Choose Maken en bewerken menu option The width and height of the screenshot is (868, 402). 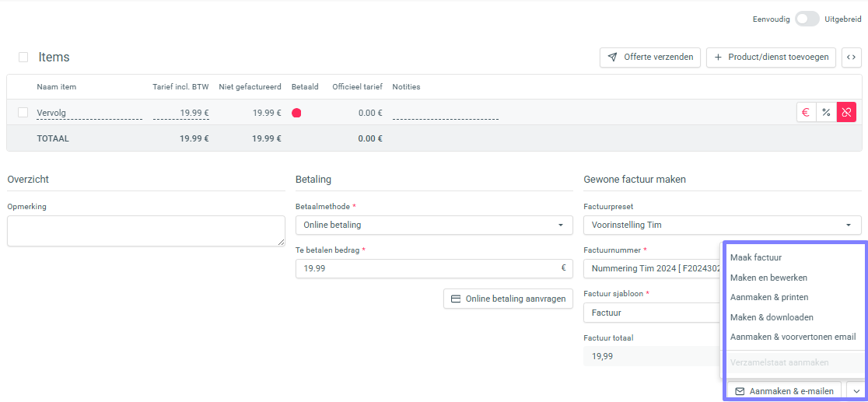pos(768,278)
